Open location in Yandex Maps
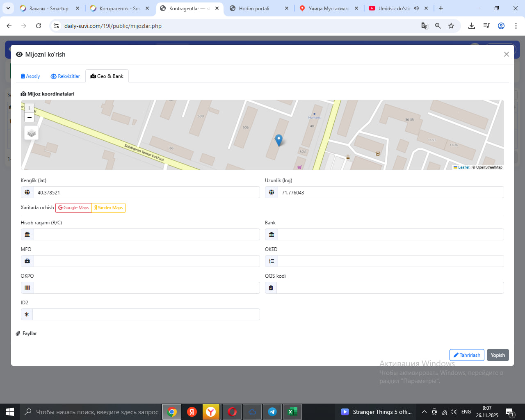This screenshot has height=420, width=525. click(109, 208)
